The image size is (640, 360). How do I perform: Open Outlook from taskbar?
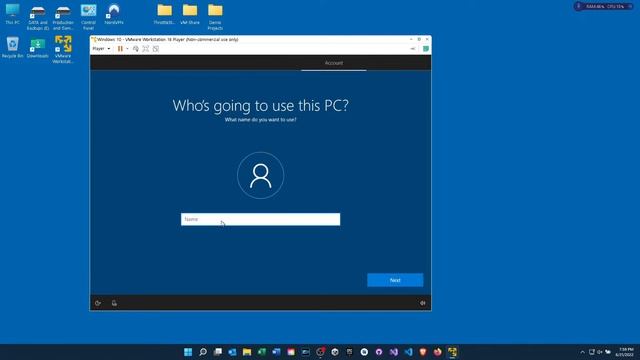pos(232,352)
